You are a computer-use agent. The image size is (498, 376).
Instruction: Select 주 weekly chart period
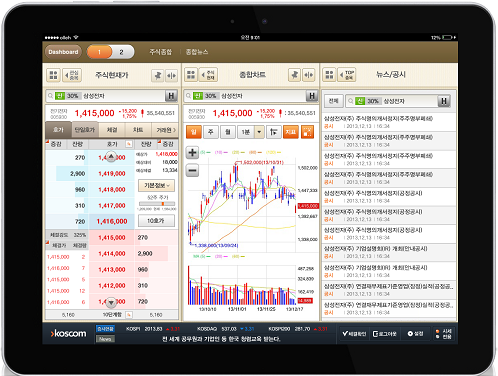pyautogui.click(x=211, y=132)
